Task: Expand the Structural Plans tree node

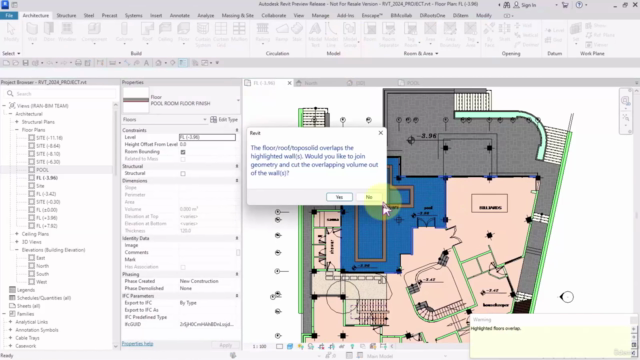Action: click(x=17, y=122)
